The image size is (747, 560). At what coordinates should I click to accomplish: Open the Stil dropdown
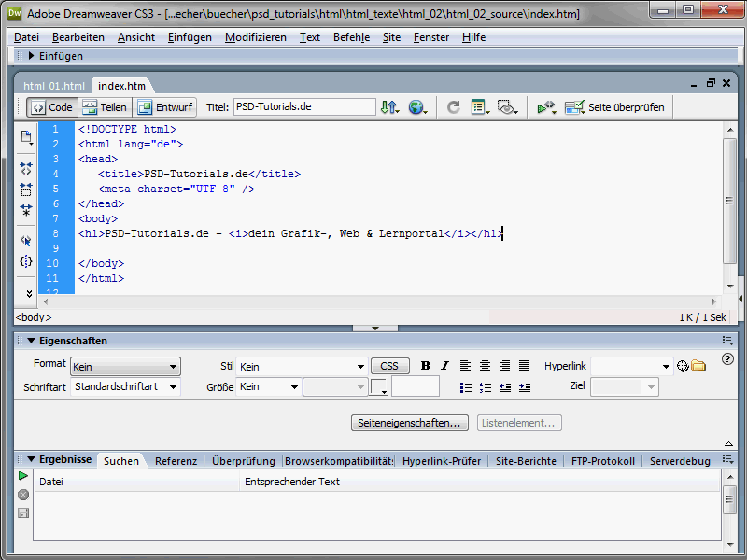coord(302,367)
